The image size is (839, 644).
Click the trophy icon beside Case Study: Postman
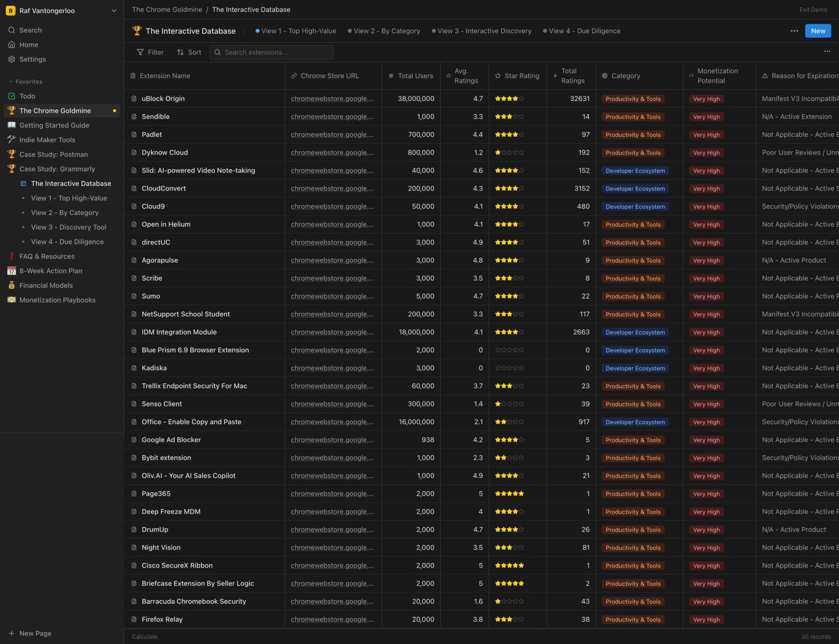pos(11,154)
